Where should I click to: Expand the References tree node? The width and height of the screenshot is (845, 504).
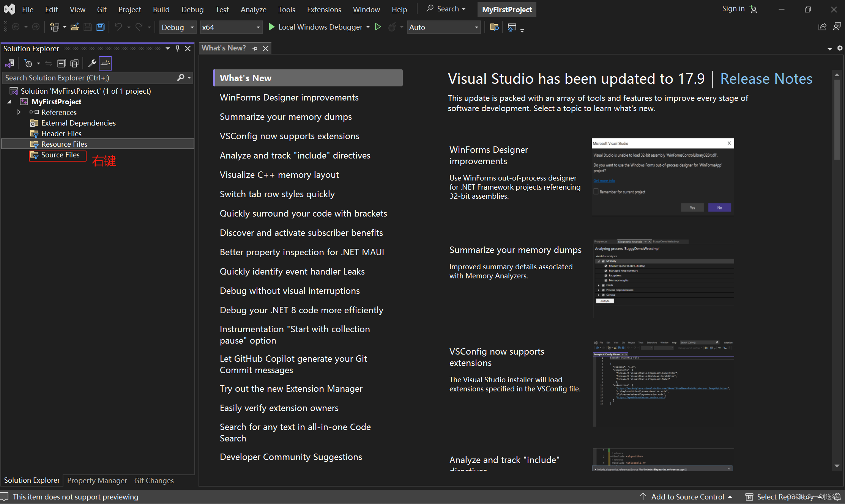tap(19, 112)
